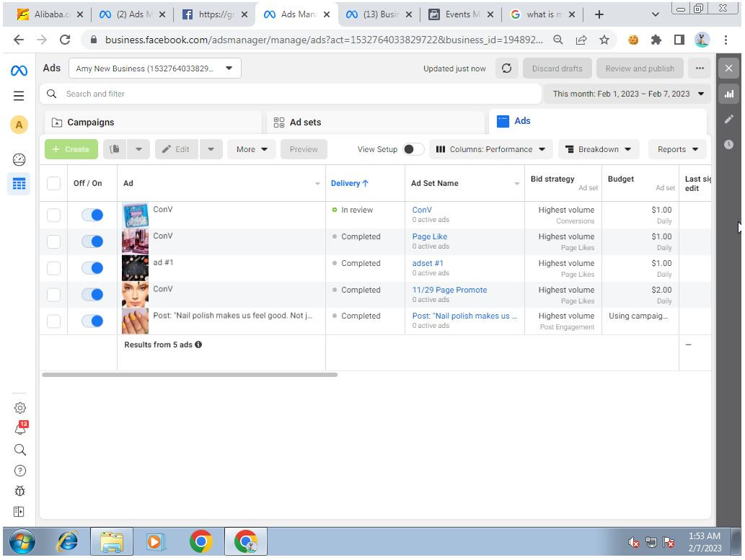
Task: Expand the duplicate options dropdown arrow
Action: coord(138,149)
